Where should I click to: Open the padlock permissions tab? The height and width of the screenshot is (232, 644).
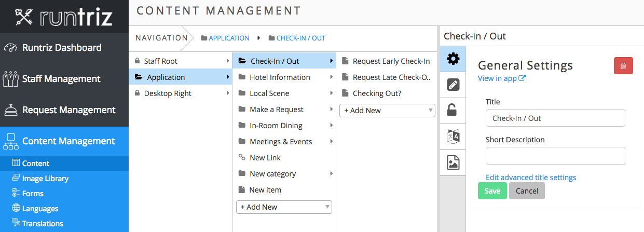click(453, 110)
